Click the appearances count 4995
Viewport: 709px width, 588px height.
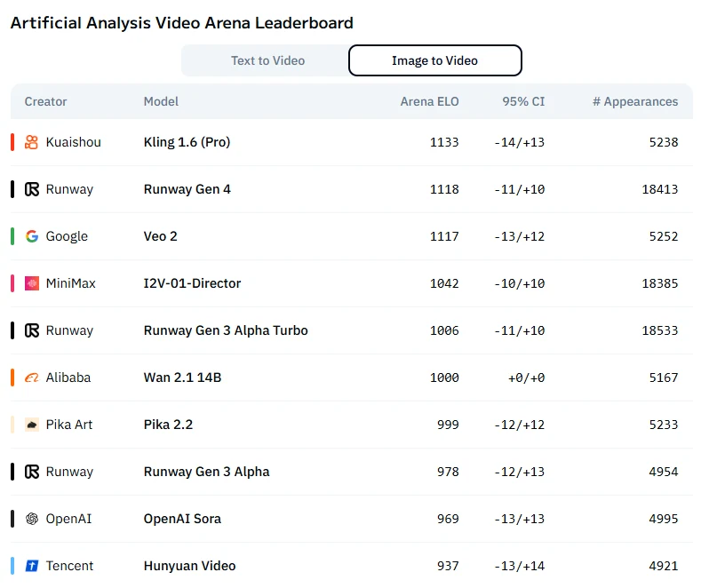point(664,519)
